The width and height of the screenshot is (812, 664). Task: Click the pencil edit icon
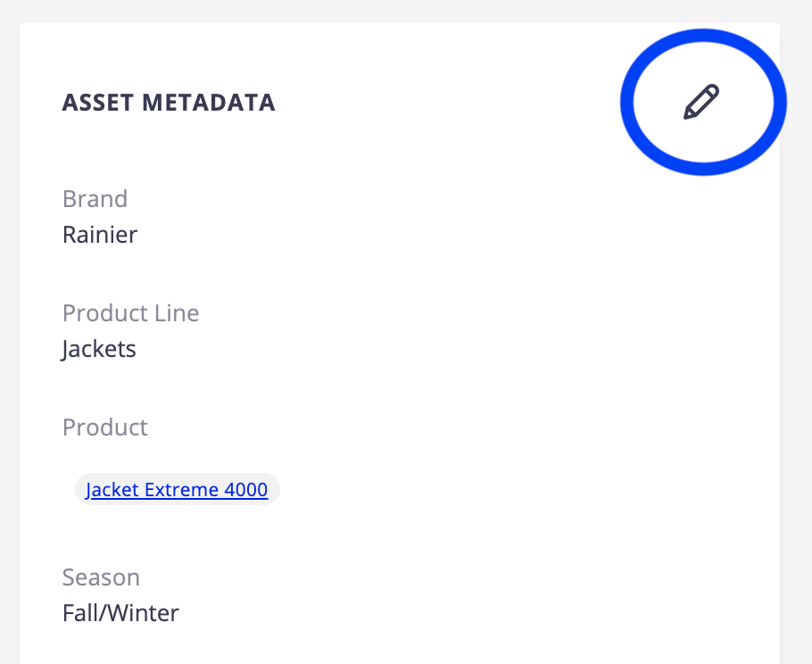701,102
